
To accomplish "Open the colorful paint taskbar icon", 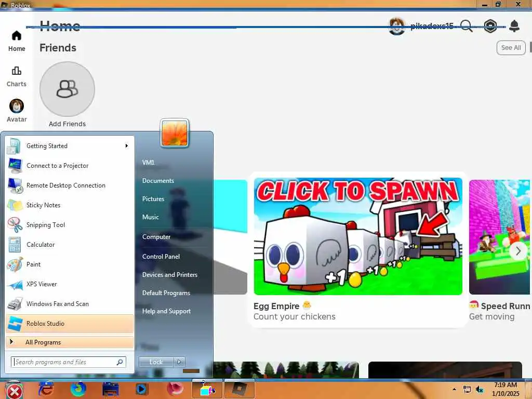I will (207, 389).
